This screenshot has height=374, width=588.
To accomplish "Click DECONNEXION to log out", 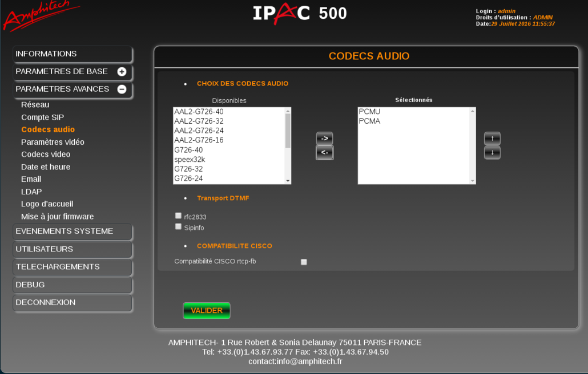I will (x=73, y=302).
